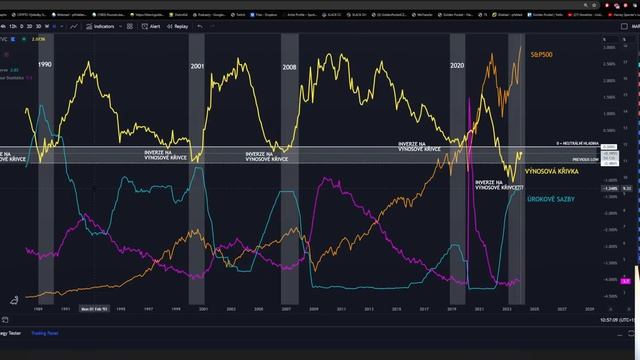This screenshot has width=640, height=360.
Task: Select the 2001 recession text label
Action: click(197, 66)
